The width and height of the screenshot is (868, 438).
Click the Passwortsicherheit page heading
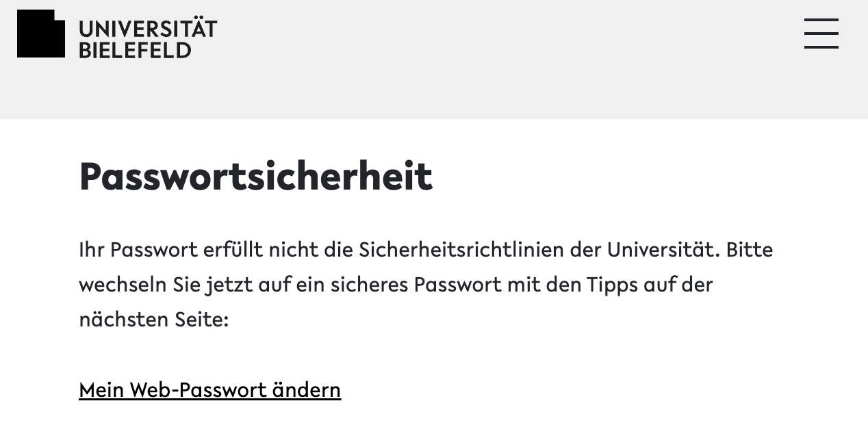click(x=255, y=176)
